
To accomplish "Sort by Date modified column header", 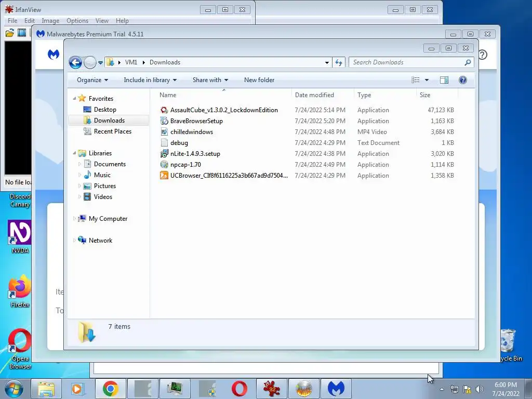I will click(x=314, y=95).
